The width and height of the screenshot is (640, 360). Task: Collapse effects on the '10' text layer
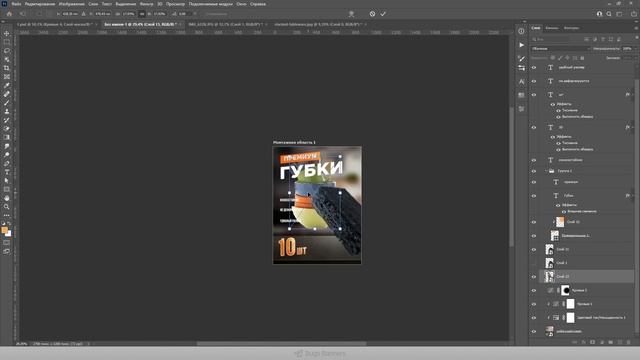coord(632,127)
